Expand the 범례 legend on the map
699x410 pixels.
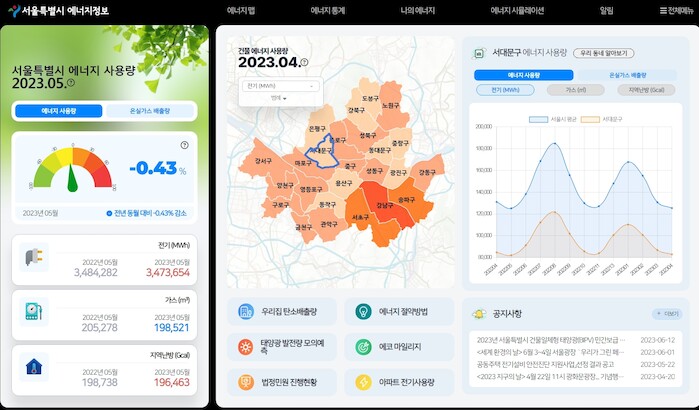[279, 98]
